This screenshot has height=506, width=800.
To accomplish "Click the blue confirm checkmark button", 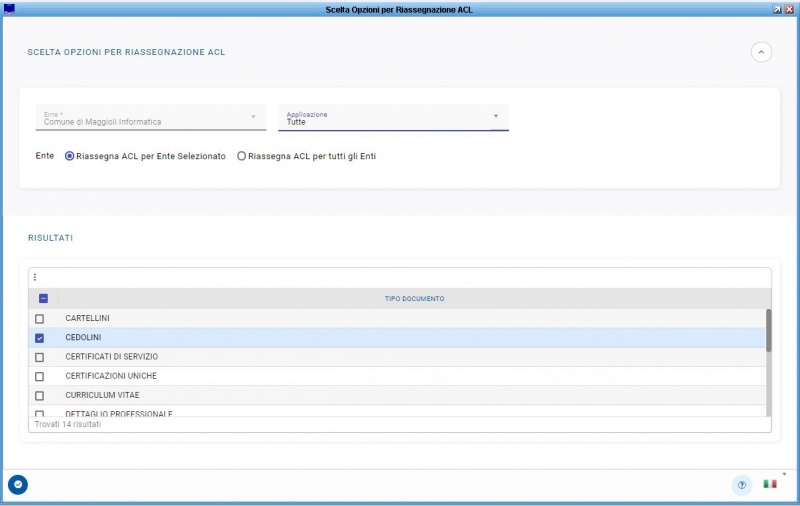I will pos(18,485).
